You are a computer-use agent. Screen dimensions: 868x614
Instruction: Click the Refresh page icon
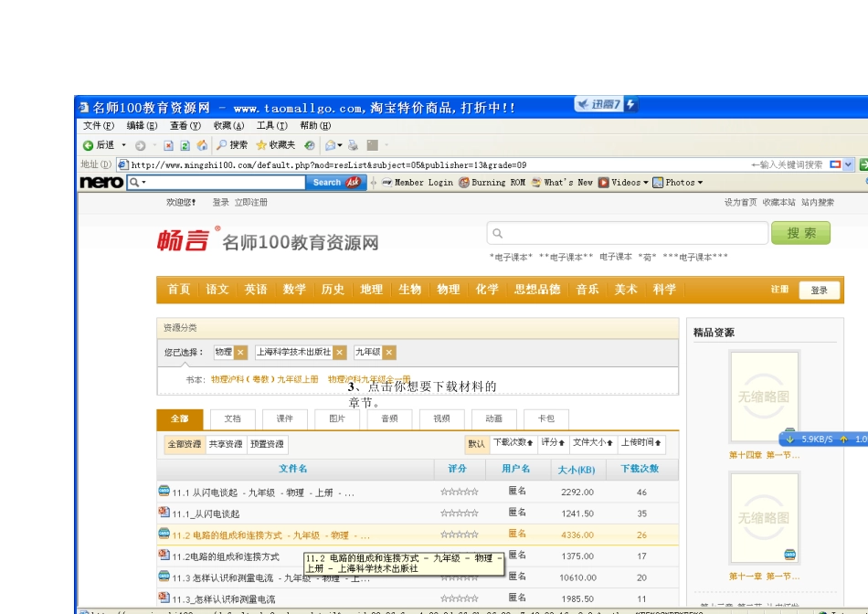(185, 145)
